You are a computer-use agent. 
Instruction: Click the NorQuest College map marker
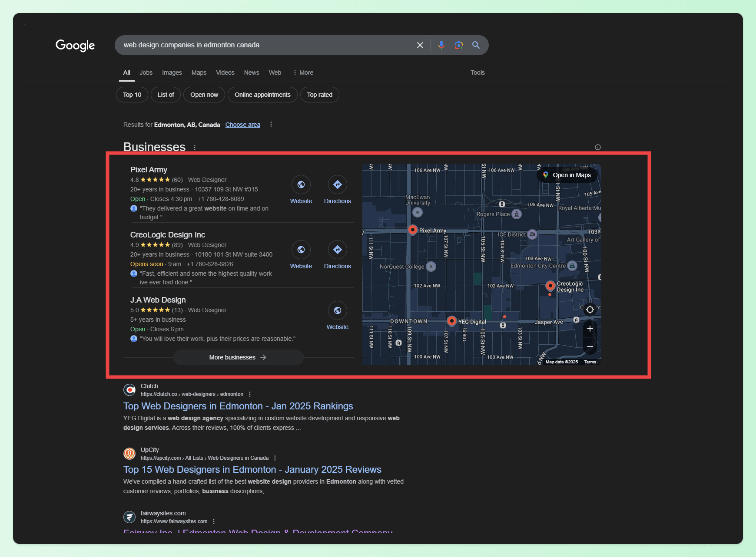click(431, 267)
